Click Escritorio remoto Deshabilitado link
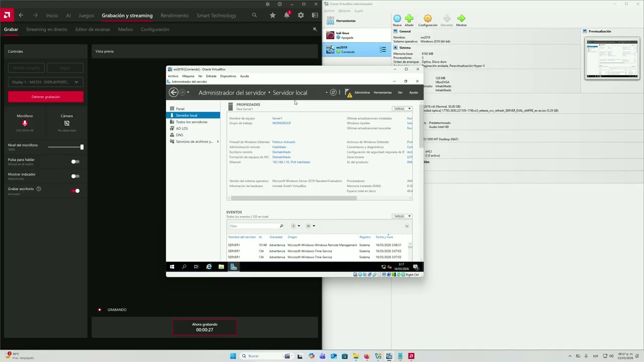644x362 pixels. tap(281, 152)
